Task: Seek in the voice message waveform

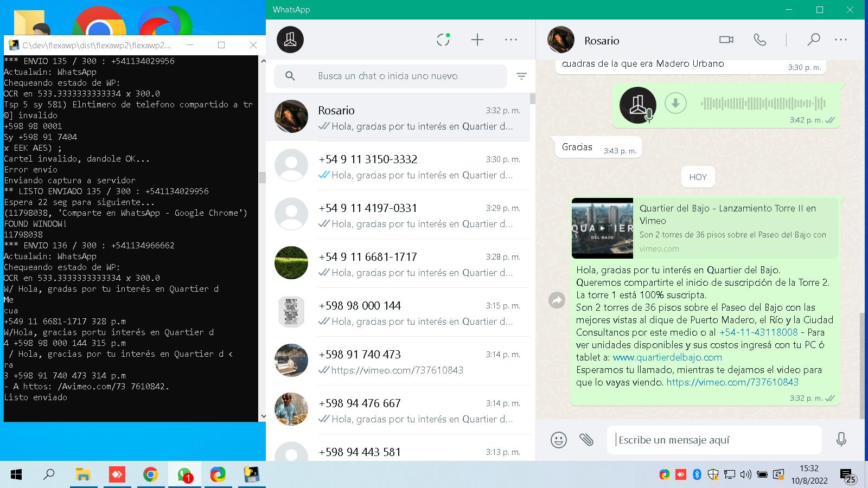Action: [763, 103]
